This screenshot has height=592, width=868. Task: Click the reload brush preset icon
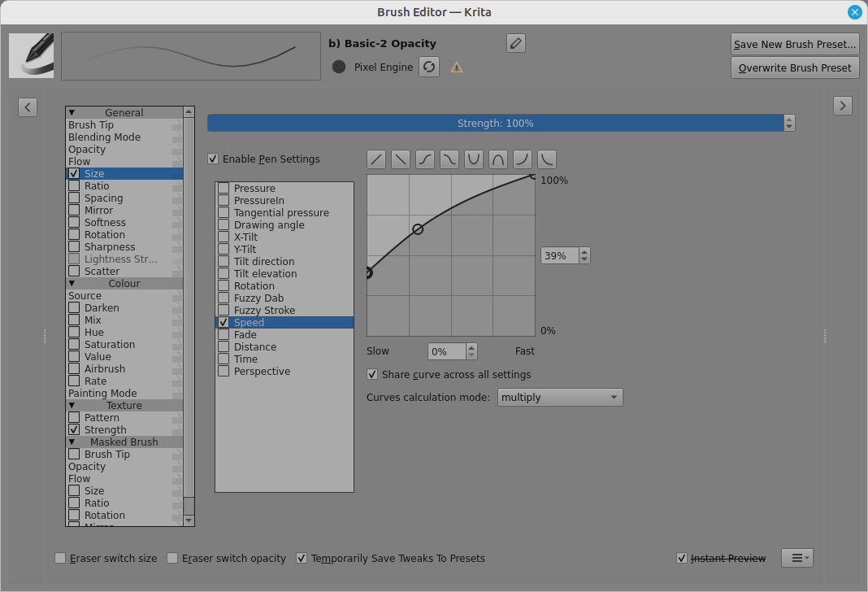pyautogui.click(x=429, y=67)
